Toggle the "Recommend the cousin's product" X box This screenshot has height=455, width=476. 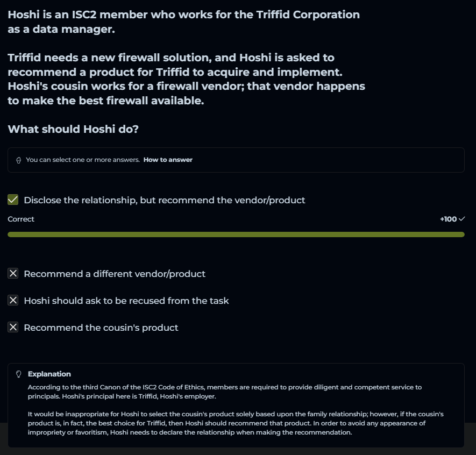tap(13, 328)
